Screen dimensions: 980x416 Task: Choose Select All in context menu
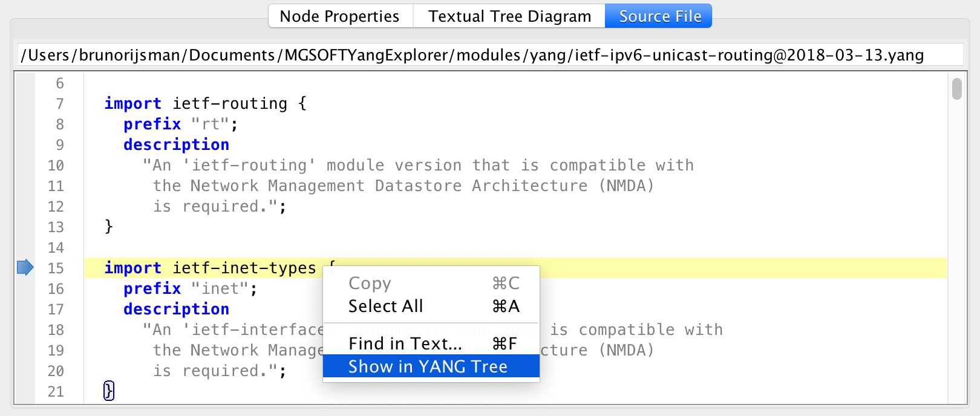point(431,306)
